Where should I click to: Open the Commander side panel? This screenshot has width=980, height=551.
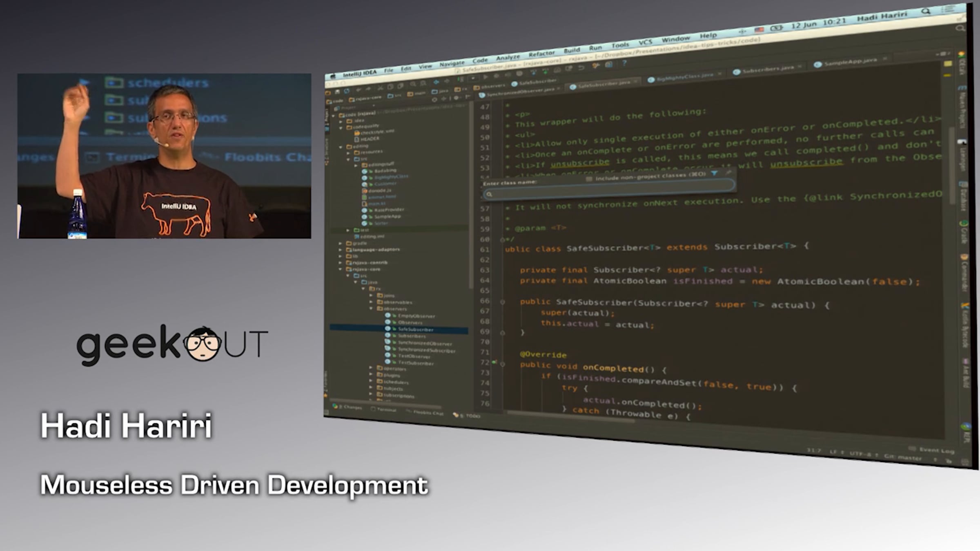[x=964, y=273]
